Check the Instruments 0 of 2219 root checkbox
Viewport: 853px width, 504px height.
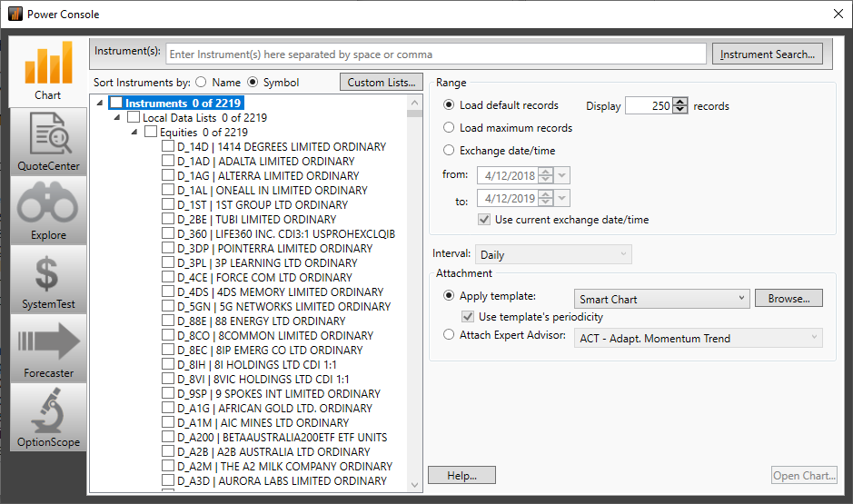(x=116, y=103)
